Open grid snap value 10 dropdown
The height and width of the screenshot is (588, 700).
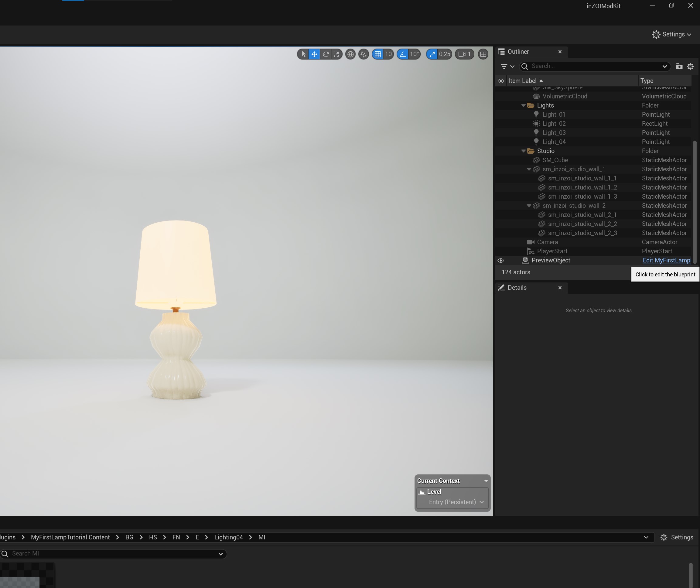click(x=388, y=54)
